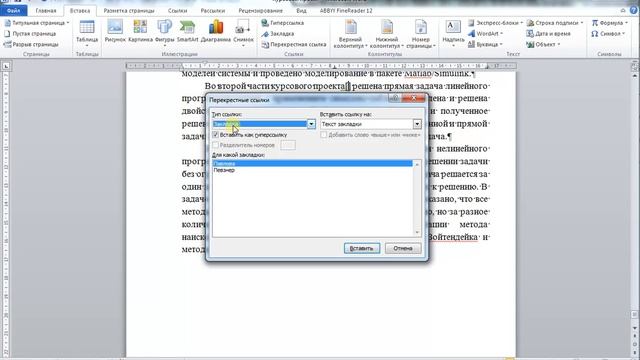The height and width of the screenshot is (360, 640).
Task: Open the Снимок screenshot tool
Action: [x=243, y=33]
